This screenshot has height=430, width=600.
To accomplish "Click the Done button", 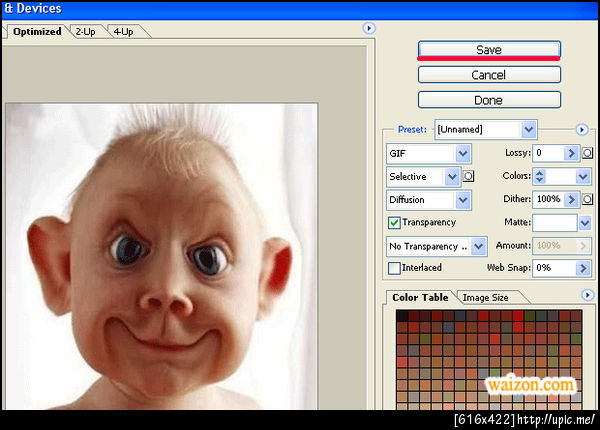I will tap(489, 100).
